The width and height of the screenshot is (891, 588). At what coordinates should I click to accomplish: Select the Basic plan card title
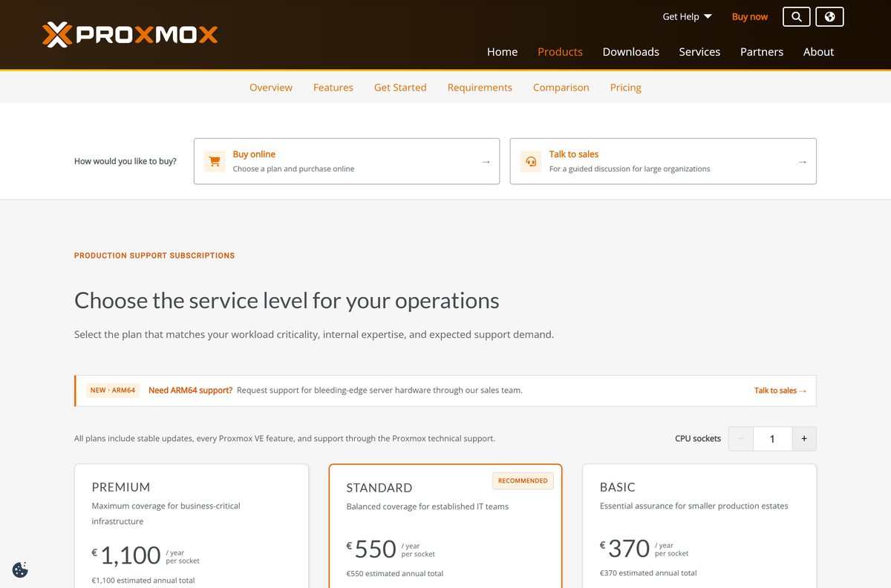618,487
